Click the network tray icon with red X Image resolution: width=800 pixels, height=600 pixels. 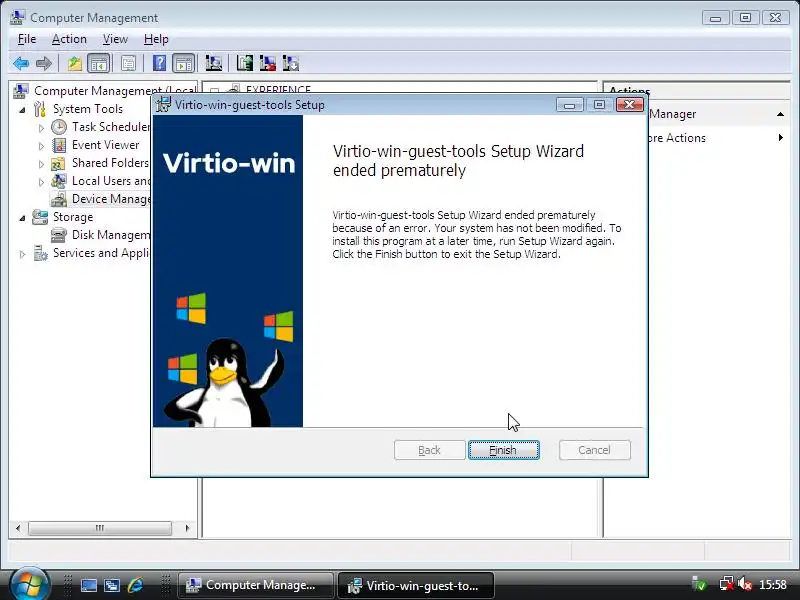click(x=726, y=584)
